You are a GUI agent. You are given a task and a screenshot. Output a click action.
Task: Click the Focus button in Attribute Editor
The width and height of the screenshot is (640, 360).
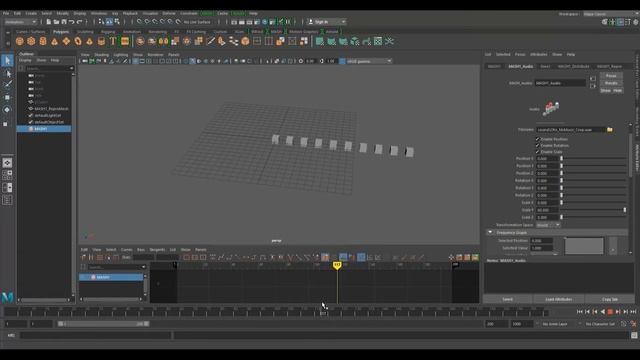(x=611, y=76)
